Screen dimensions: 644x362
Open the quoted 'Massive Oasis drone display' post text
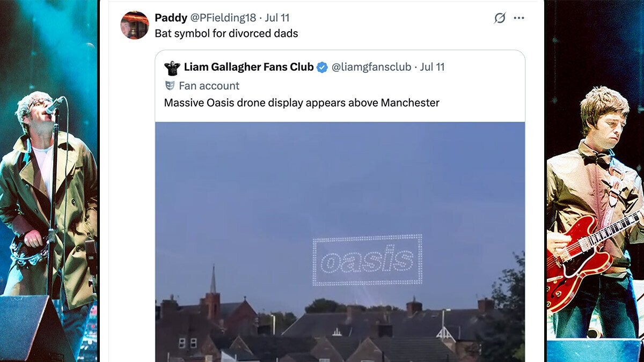(x=302, y=102)
